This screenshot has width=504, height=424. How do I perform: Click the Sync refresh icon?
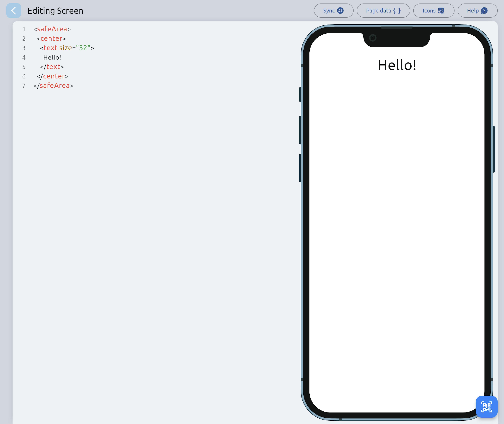(340, 10)
